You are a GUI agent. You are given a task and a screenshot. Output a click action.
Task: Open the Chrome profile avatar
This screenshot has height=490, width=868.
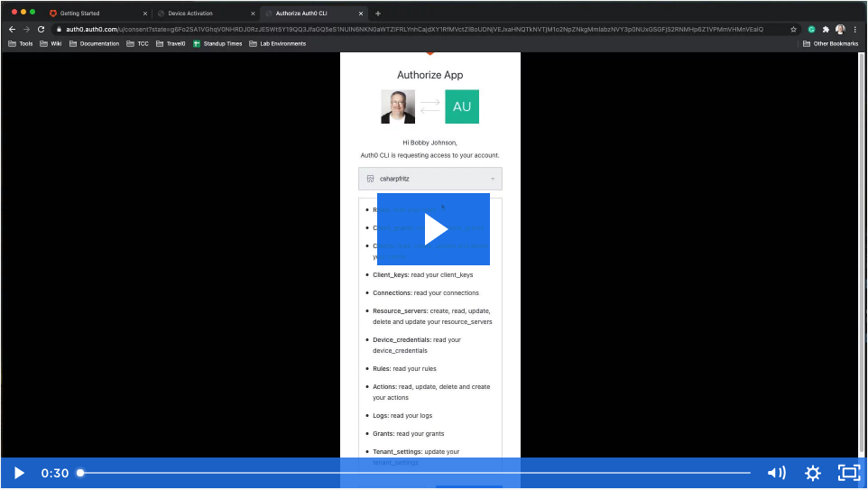pos(840,30)
